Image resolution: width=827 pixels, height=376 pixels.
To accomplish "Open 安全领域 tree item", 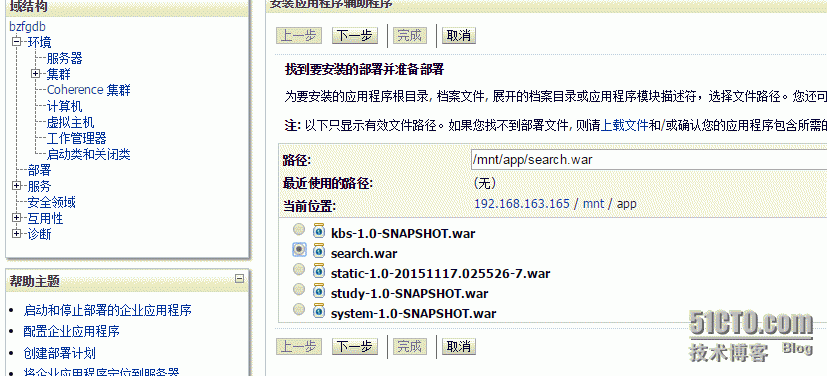I will [51, 202].
